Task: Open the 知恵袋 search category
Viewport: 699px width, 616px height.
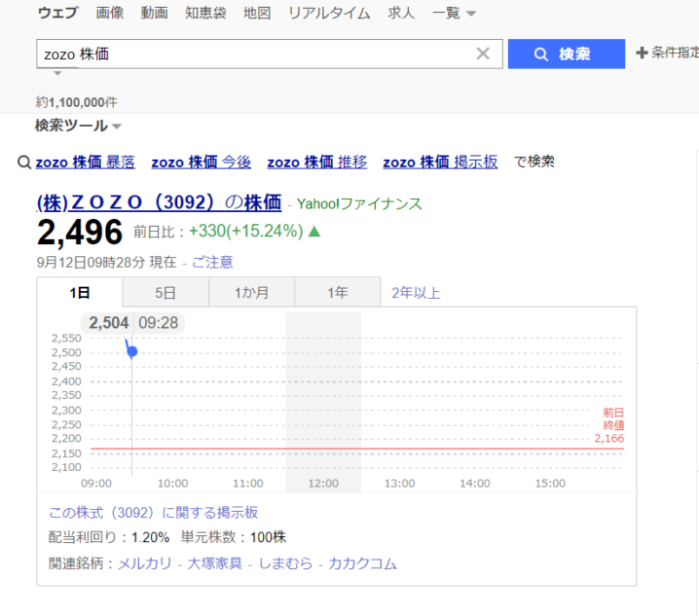Action: click(204, 14)
